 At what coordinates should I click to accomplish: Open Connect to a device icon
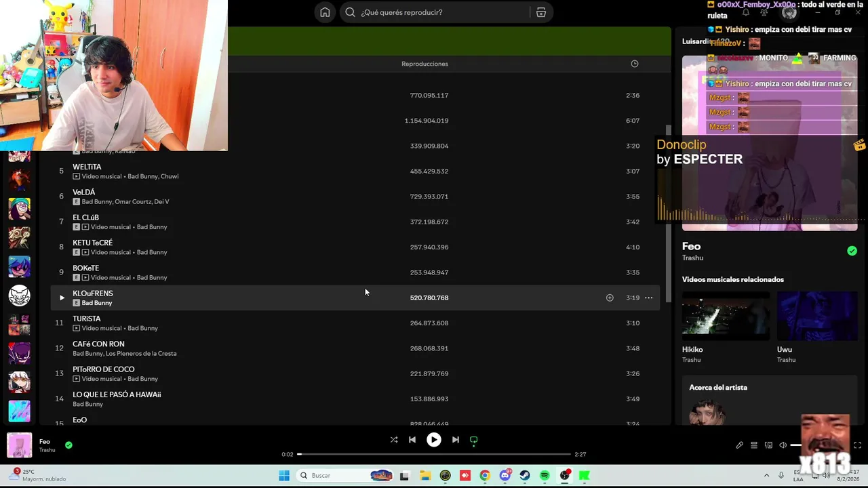click(768, 445)
